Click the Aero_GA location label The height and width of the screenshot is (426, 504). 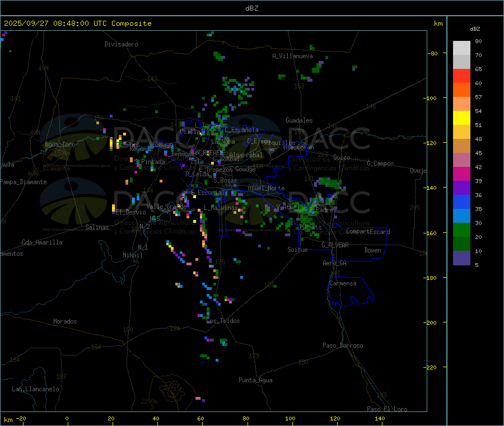[x=335, y=263]
